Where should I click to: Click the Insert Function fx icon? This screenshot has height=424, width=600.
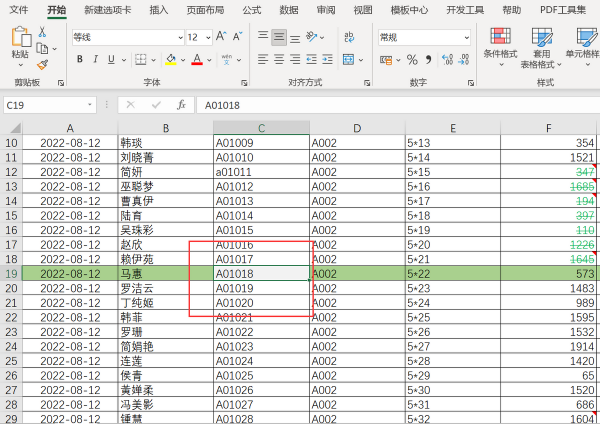(181, 105)
